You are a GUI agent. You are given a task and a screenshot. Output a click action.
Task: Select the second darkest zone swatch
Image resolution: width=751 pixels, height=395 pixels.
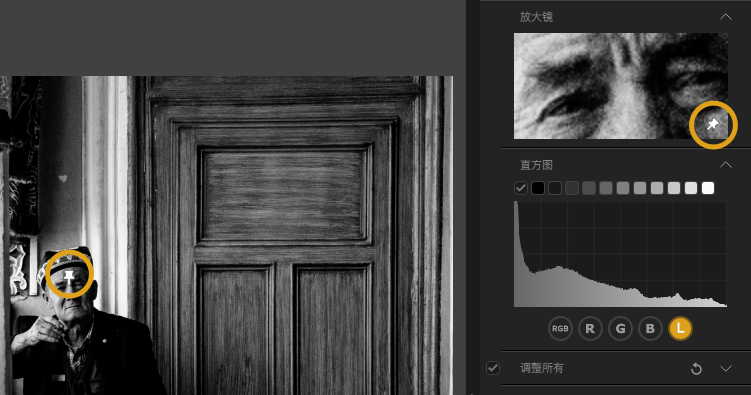pyautogui.click(x=555, y=188)
